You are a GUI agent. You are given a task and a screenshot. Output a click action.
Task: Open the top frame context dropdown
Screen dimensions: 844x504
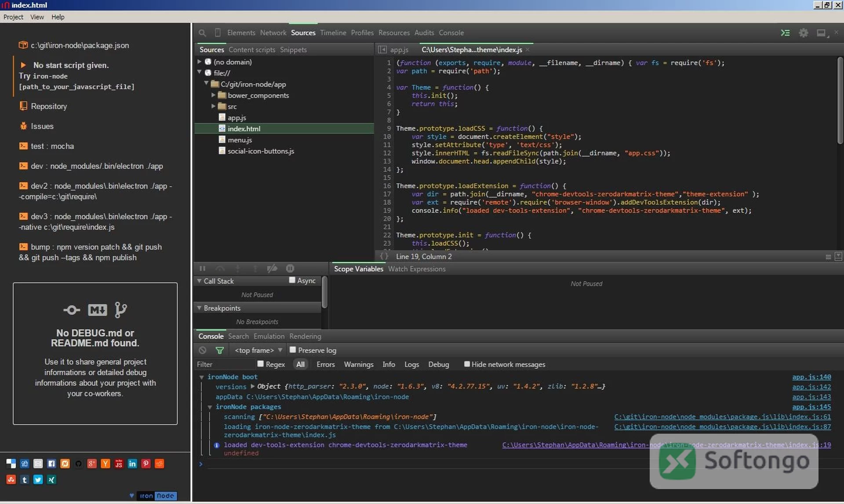pos(258,350)
